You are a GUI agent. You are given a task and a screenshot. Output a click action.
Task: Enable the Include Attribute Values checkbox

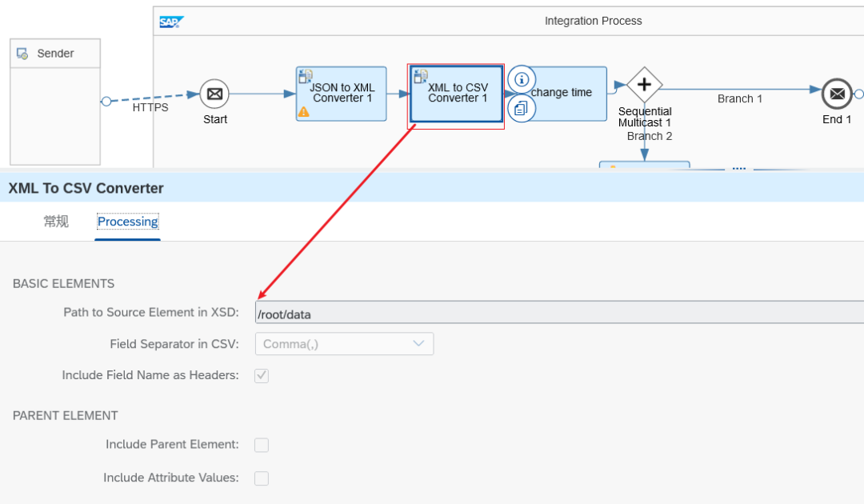point(262,478)
